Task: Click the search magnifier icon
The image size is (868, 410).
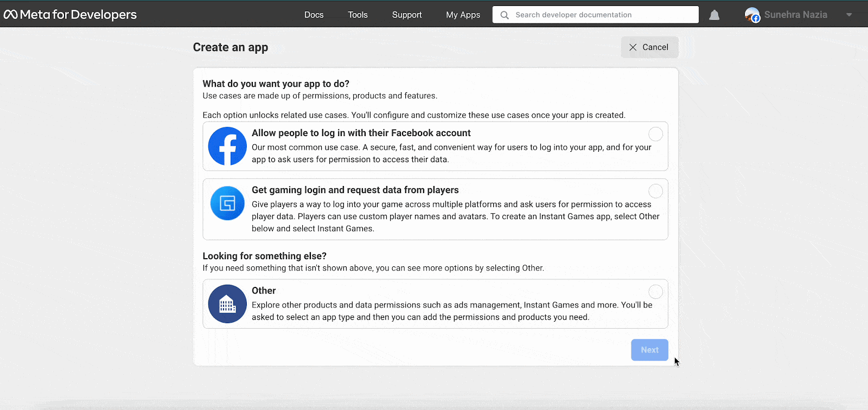Action: (x=505, y=15)
